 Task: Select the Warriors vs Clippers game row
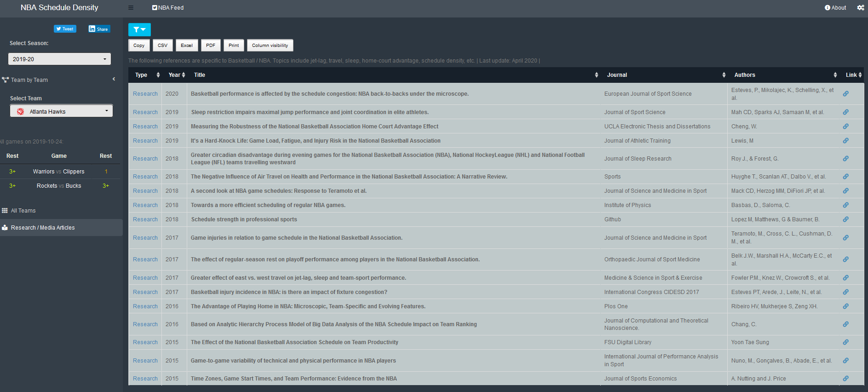[60, 172]
